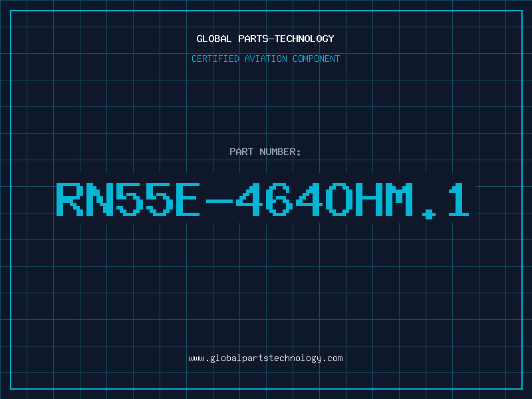Click the word NUMBER: in the label

click(x=280, y=152)
